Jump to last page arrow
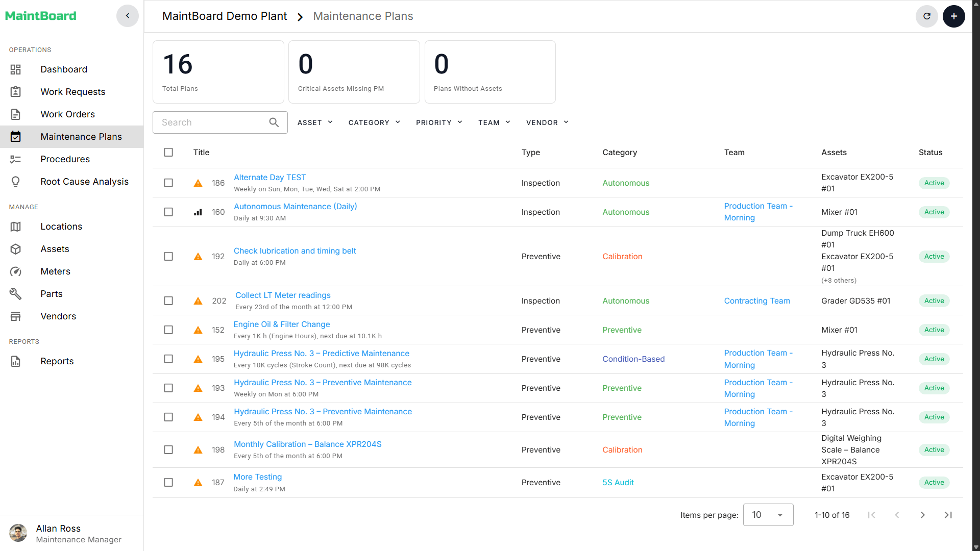980x551 pixels. (948, 515)
